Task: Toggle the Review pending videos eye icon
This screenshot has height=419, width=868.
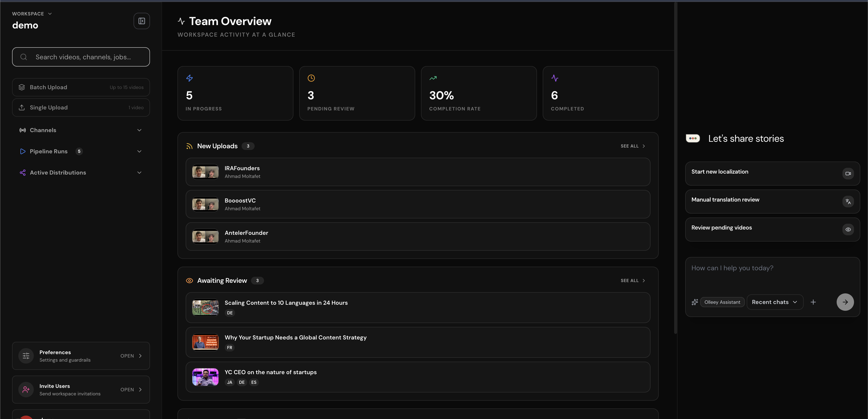Action: click(848, 229)
